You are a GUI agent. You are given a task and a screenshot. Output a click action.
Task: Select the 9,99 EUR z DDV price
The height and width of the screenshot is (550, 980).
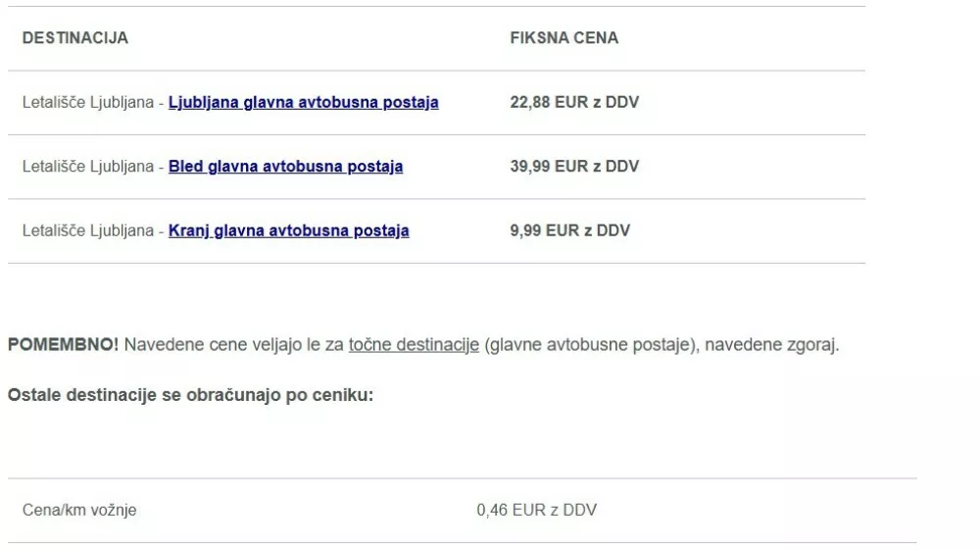coord(570,231)
